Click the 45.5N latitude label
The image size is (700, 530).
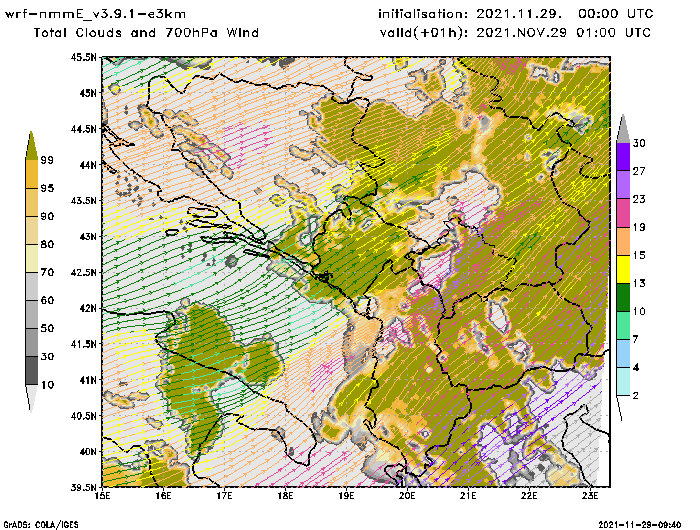83,57
